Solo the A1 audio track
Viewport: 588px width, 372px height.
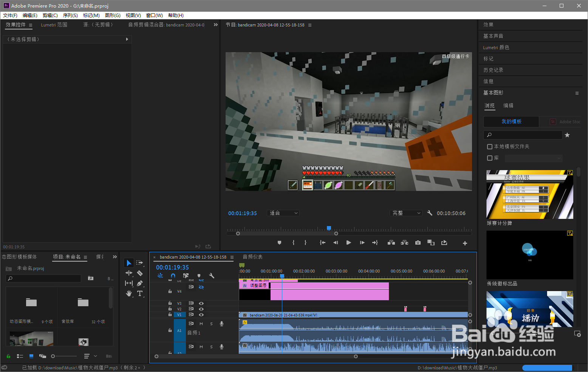[x=211, y=324]
